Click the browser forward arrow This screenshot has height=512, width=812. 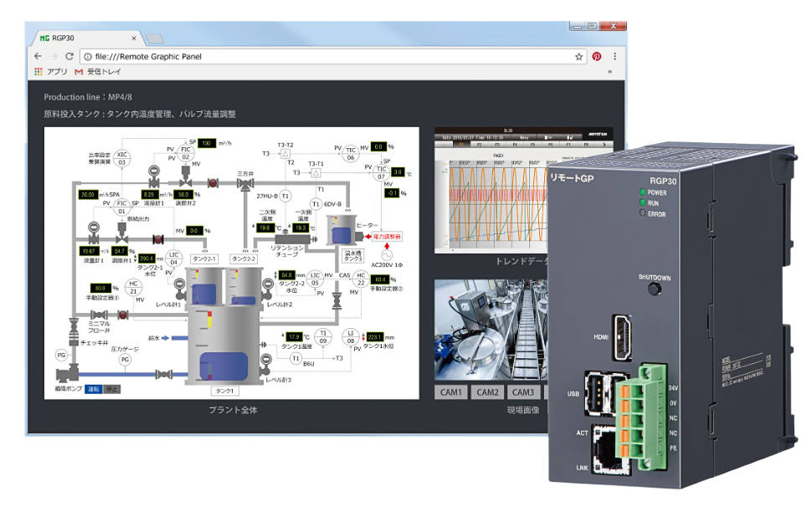(54, 56)
